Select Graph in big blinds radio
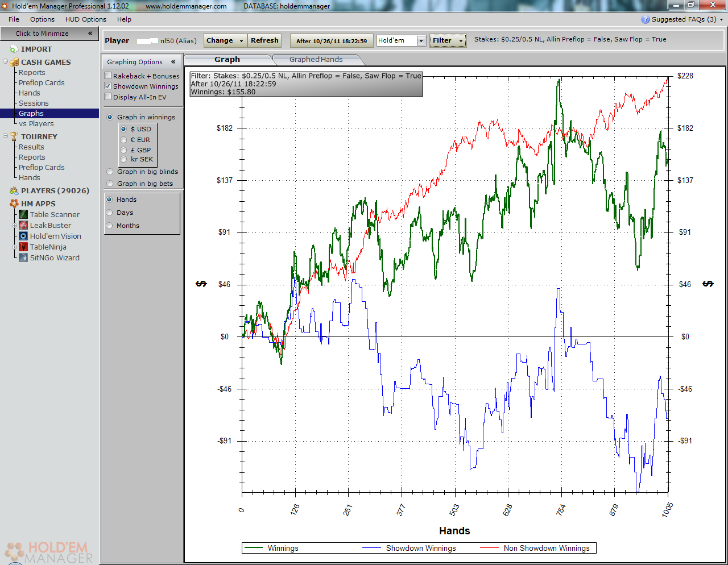Screen dimensions: 728x565 coord(110,172)
